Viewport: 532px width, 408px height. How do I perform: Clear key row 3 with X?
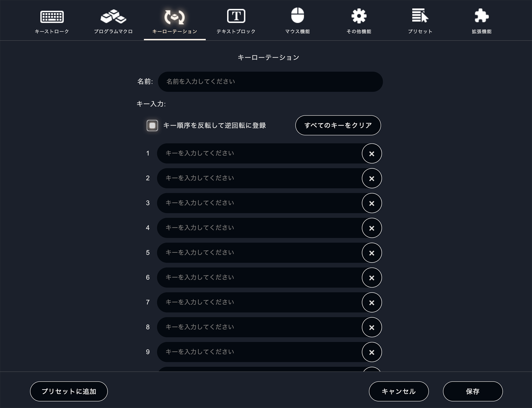click(372, 203)
